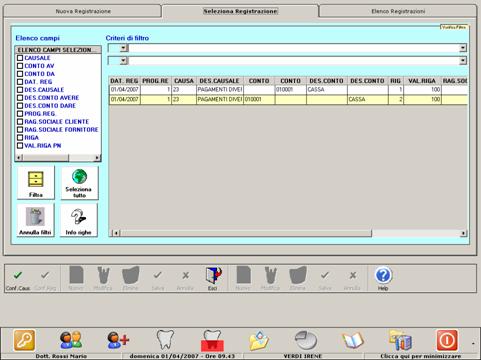Switch to Nuova Registrazione tab
This screenshot has height=360, width=481.
83,11
